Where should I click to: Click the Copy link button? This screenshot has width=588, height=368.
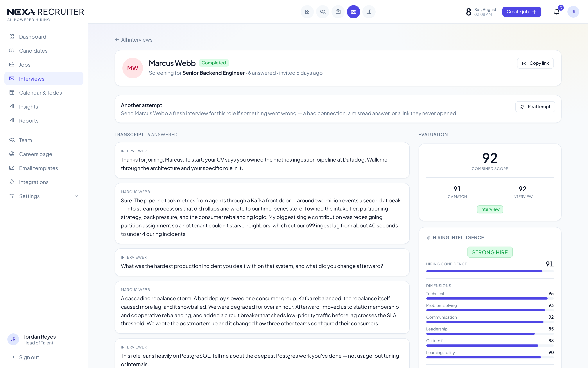click(x=535, y=63)
